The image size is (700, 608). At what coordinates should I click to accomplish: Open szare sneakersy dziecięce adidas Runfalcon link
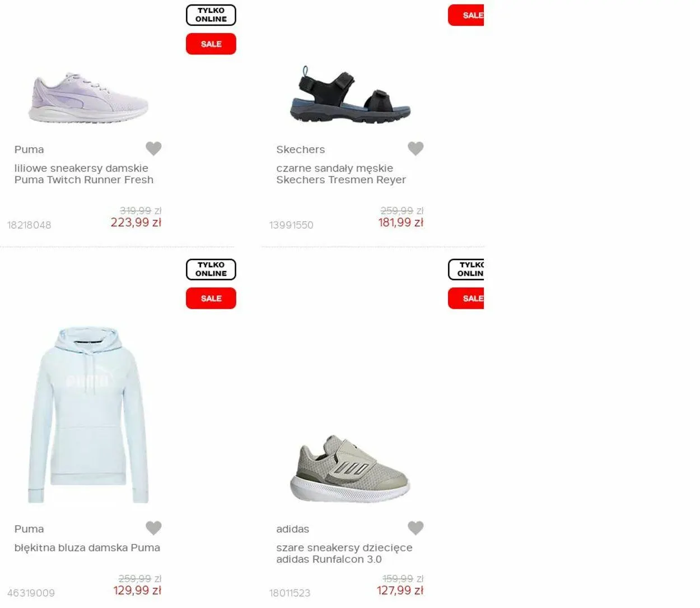click(344, 553)
